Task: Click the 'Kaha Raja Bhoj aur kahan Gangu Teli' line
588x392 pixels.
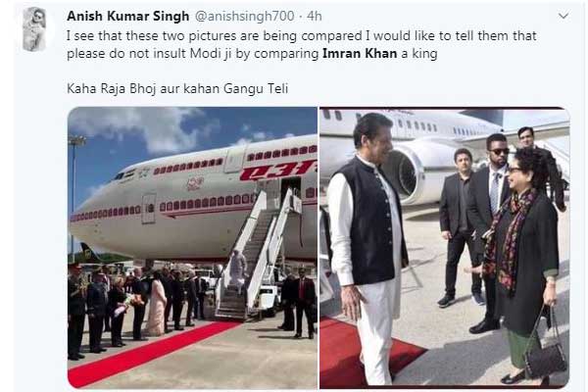Action: tap(177, 89)
